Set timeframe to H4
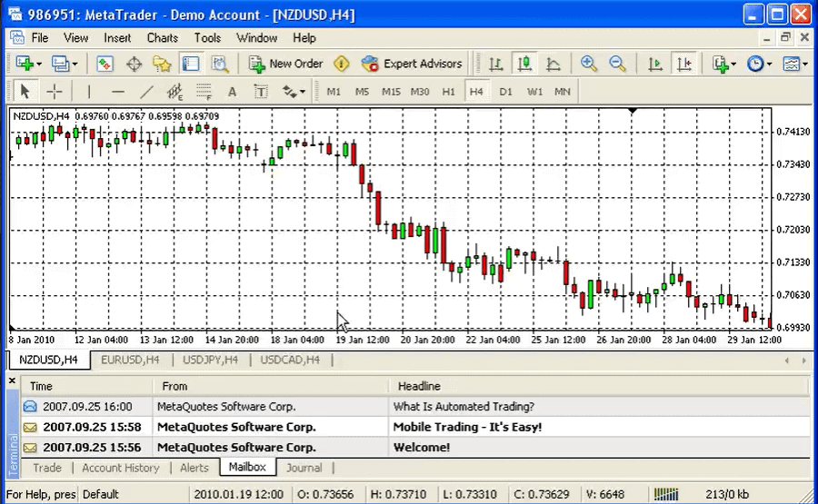This screenshot has width=818, height=504. pos(476,92)
